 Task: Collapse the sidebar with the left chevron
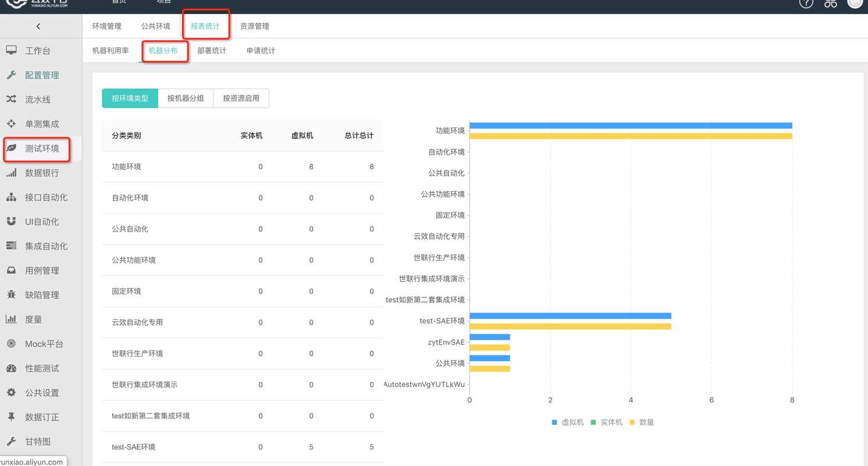pyautogui.click(x=38, y=26)
